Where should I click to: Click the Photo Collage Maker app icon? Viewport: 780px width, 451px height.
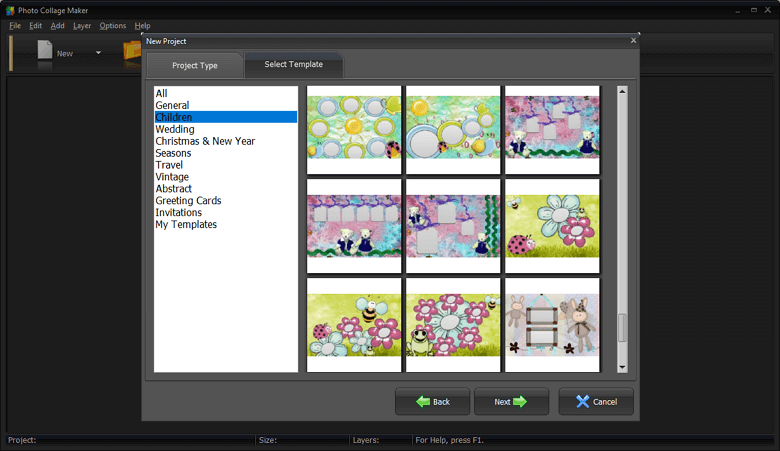point(10,10)
